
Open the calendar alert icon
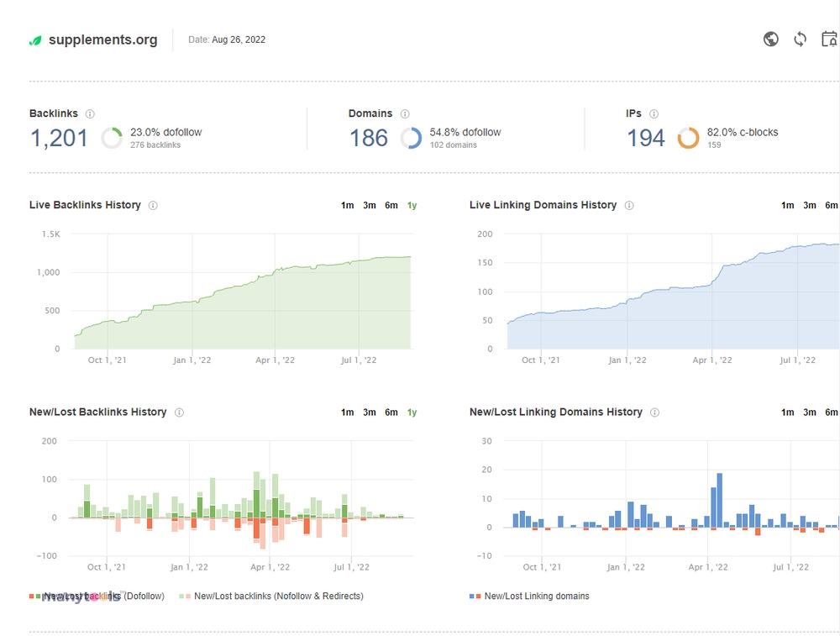pos(830,39)
